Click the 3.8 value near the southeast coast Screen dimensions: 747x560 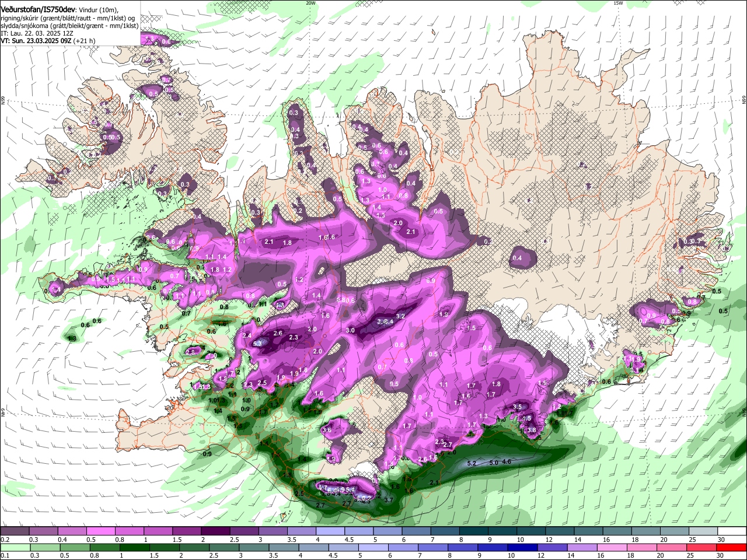(532, 430)
